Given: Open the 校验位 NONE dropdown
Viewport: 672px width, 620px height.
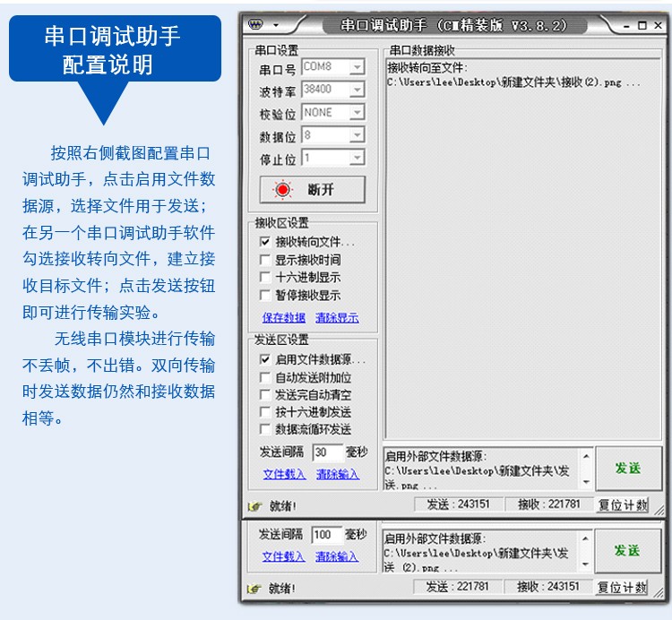Looking at the screenshot, I should pyautogui.click(x=357, y=113).
